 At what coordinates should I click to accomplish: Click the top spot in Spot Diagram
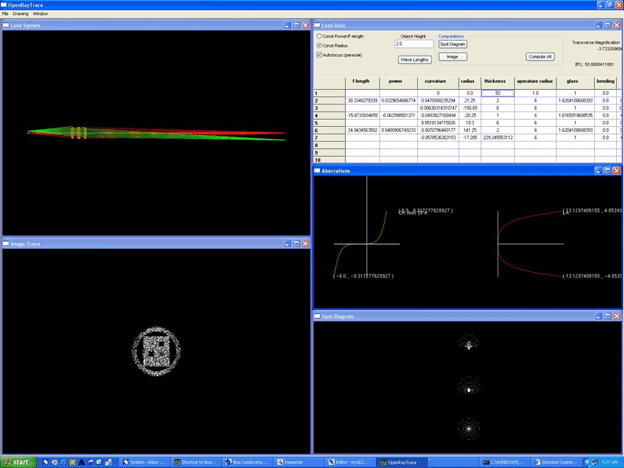coord(469,343)
